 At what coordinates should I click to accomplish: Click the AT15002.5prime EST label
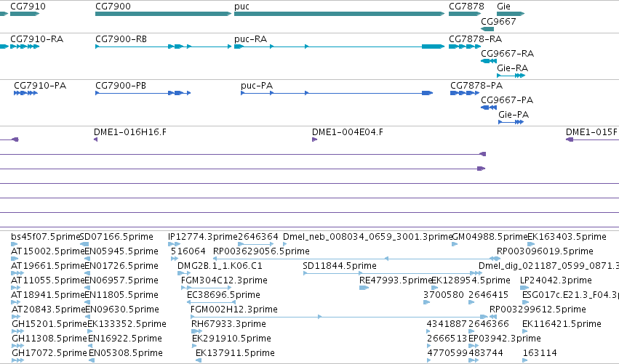pyautogui.click(x=48, y=251)
